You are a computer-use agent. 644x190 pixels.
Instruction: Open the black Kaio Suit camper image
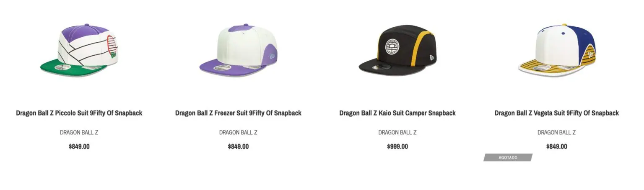397,51
